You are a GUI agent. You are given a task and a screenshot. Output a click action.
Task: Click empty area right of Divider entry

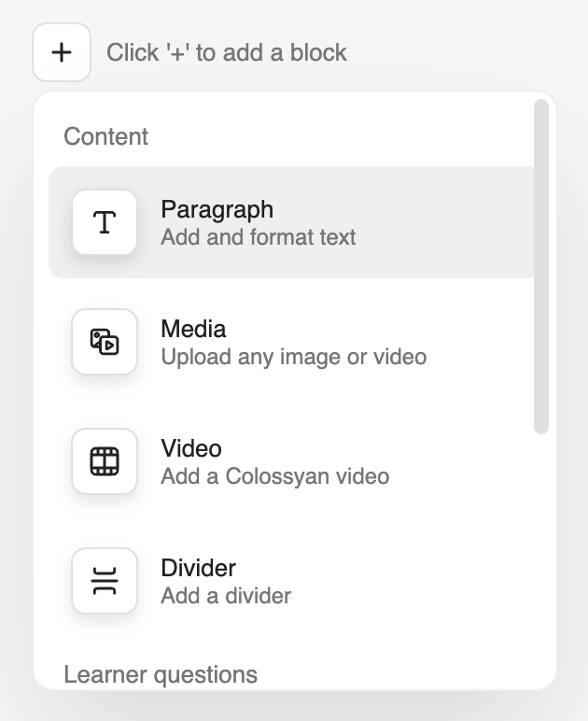(413, 581)
